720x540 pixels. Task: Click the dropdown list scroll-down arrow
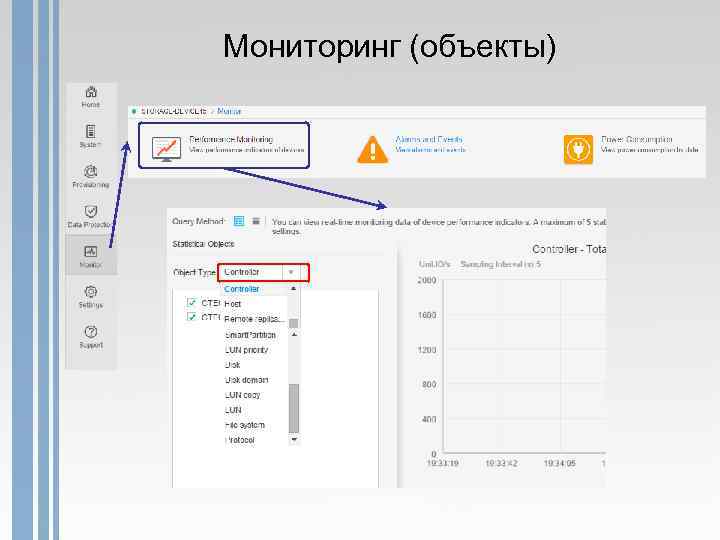(x=294, y=440)
